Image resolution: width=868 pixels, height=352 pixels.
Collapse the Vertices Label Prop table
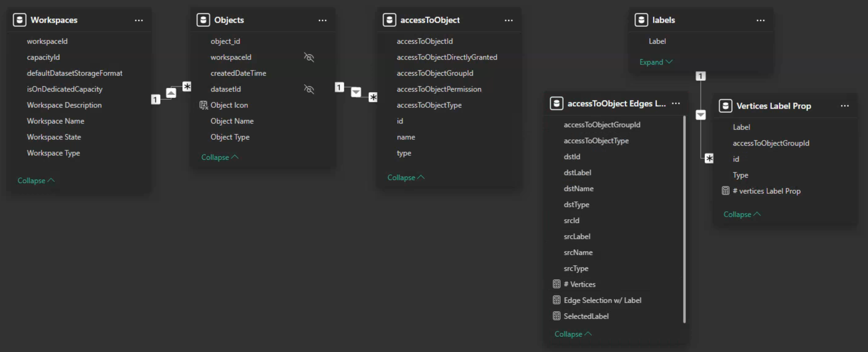point(742,214)
